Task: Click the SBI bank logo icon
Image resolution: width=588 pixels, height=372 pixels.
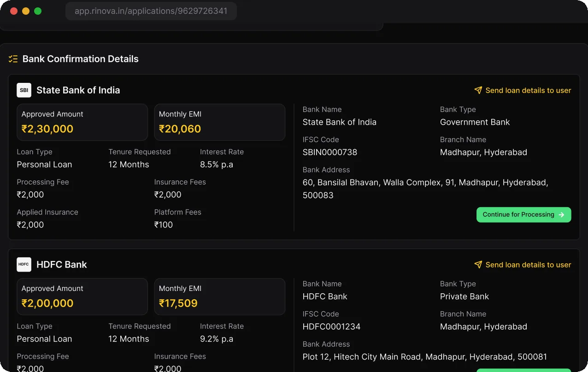Action: click(24, 90)
